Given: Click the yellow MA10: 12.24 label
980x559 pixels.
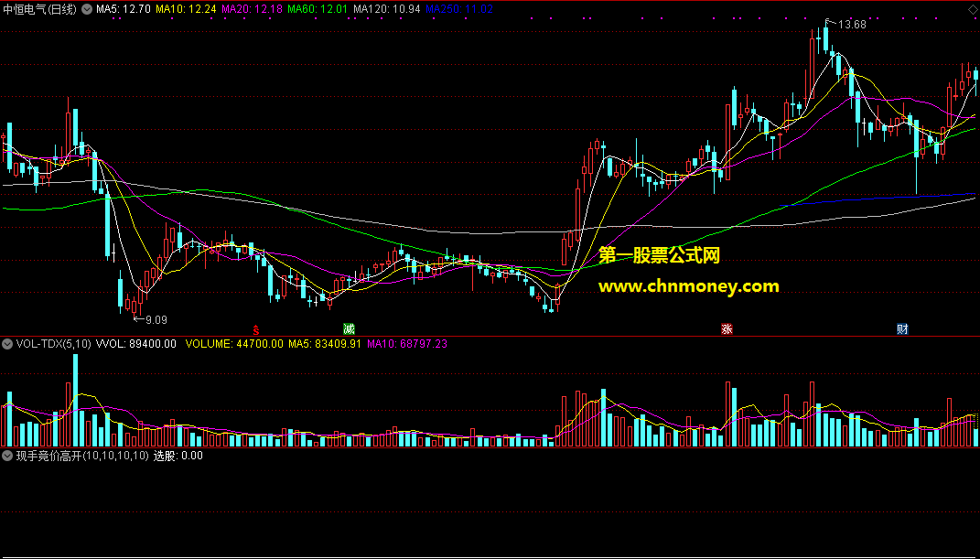Looking at the screenshot, I should 187,9.
